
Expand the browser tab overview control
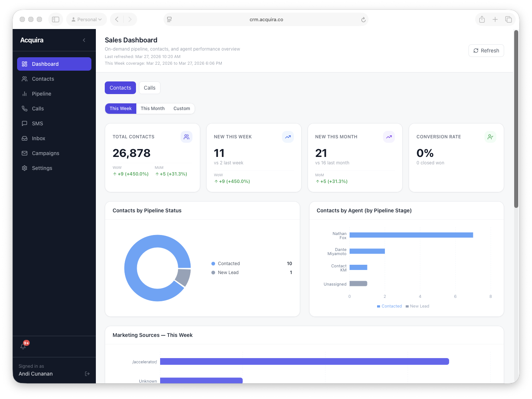[x=509, y=19]
